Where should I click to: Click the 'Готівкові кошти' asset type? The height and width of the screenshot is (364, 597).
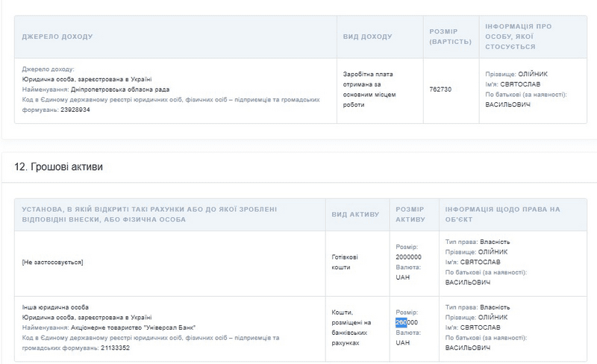[x=345, y=263]
